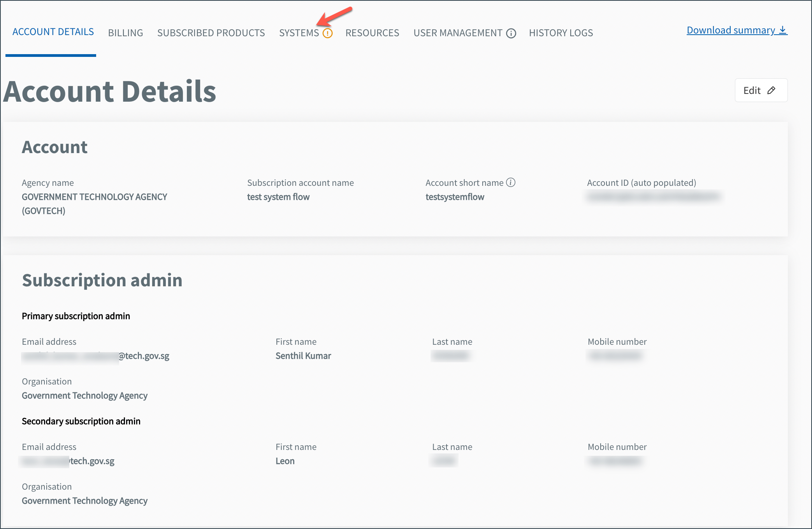
Task: Click the primary admin organisation Government Technology Agency
Action: point(84,395)
